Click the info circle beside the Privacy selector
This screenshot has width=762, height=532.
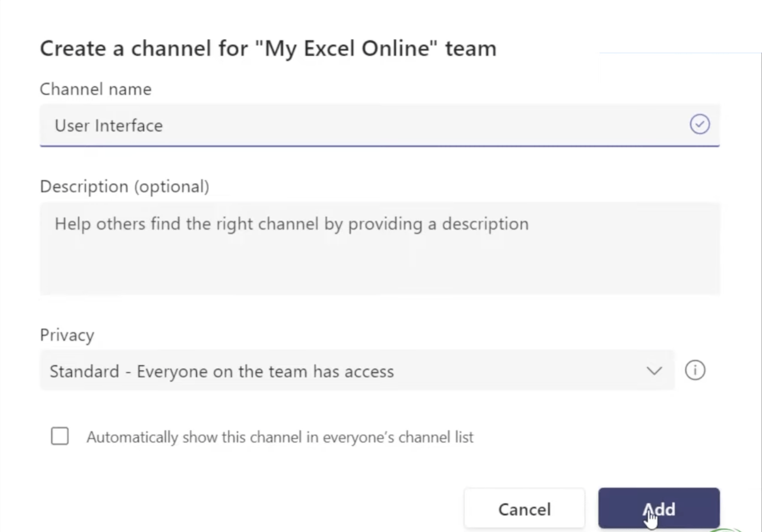tap(695, 370)
